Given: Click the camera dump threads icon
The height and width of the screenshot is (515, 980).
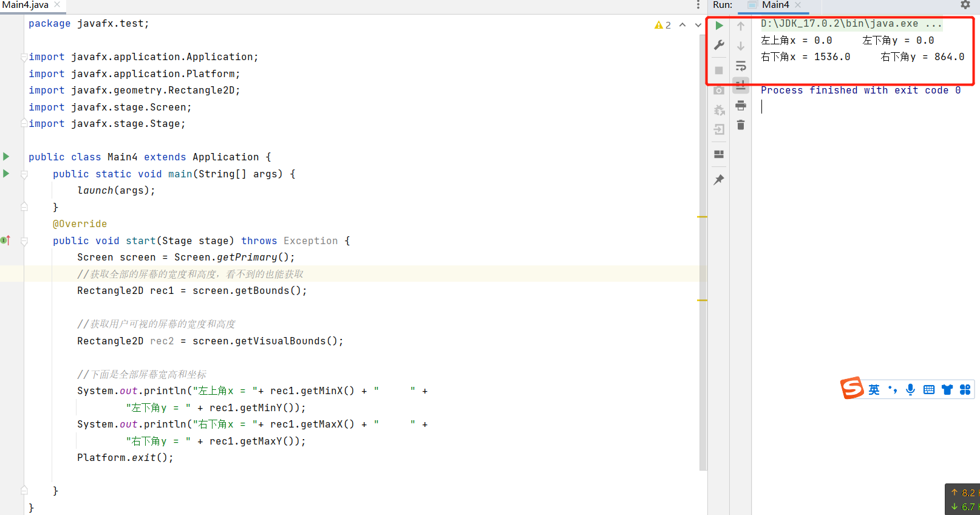Looking at the screenshot, I should (x=719, y=90).
